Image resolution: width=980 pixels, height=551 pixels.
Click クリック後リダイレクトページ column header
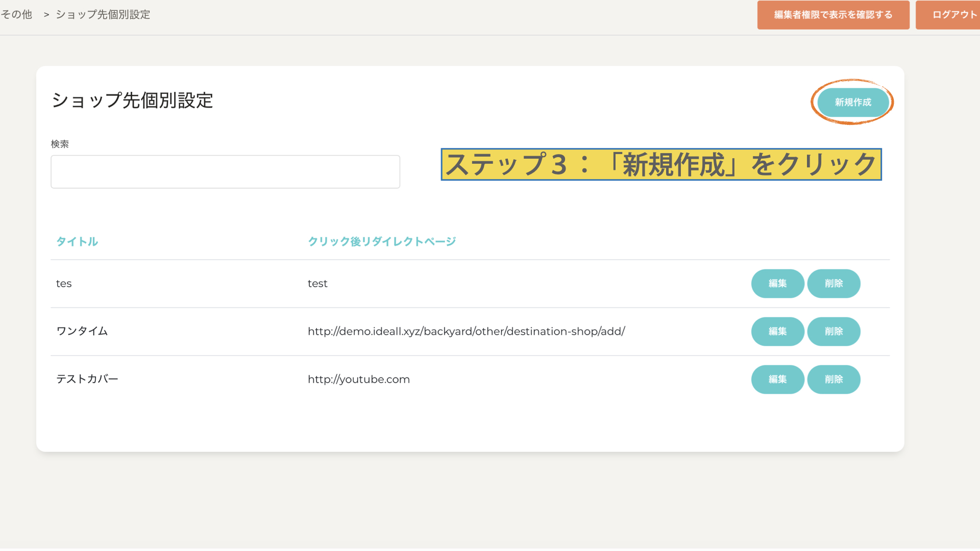coord(381,242)
